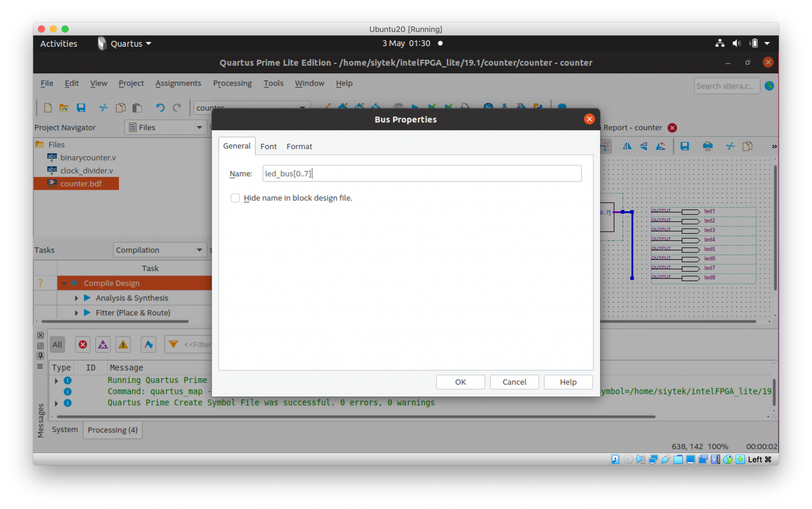
Task: Show error messages only with red X filter
Action: (82, 344)
